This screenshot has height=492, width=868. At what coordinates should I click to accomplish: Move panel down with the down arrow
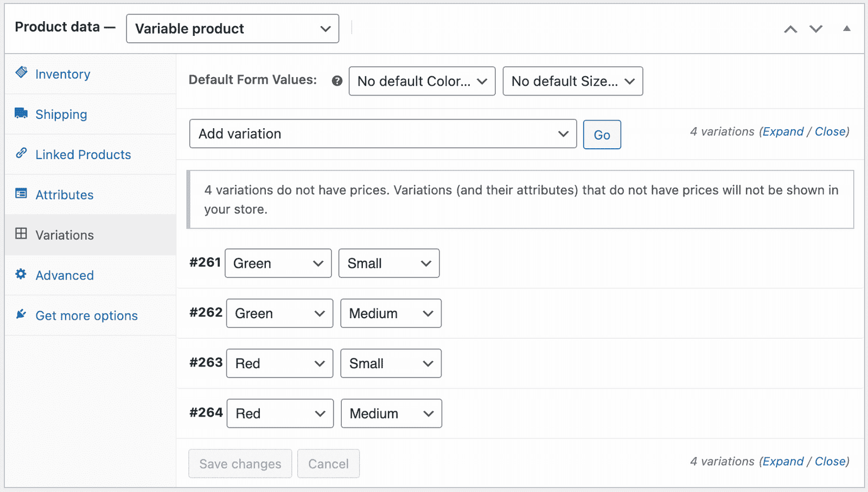(816, 29)
